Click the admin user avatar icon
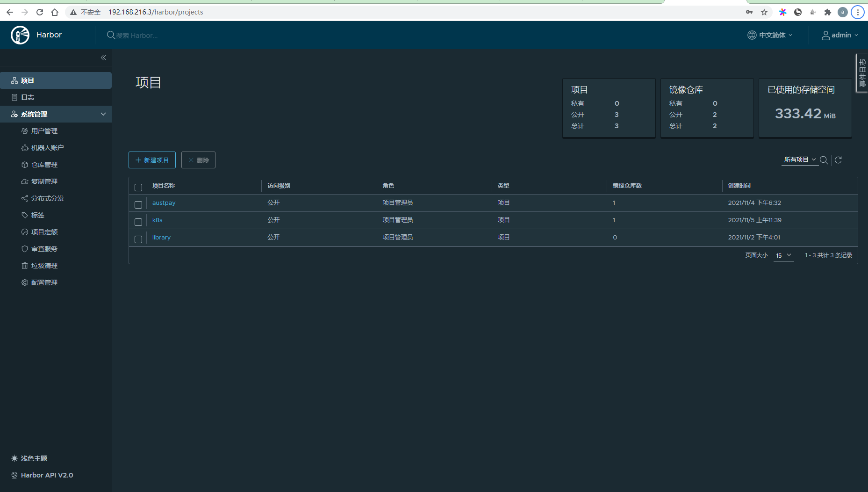 click(x=826, y=35)
